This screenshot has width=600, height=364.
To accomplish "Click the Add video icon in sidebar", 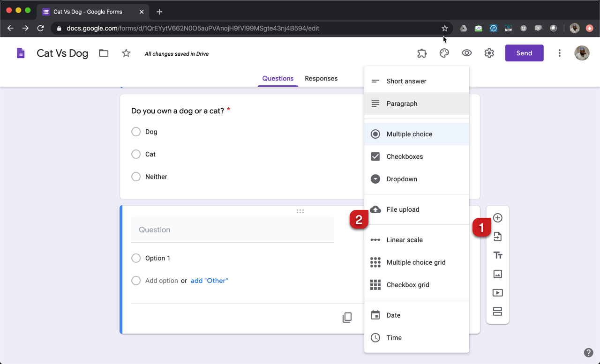I will [498, 293].
